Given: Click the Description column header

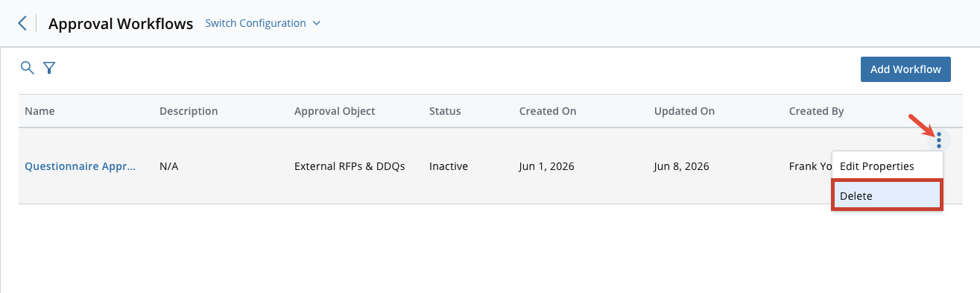Looking at the screenshot, I should pos(189,111).
